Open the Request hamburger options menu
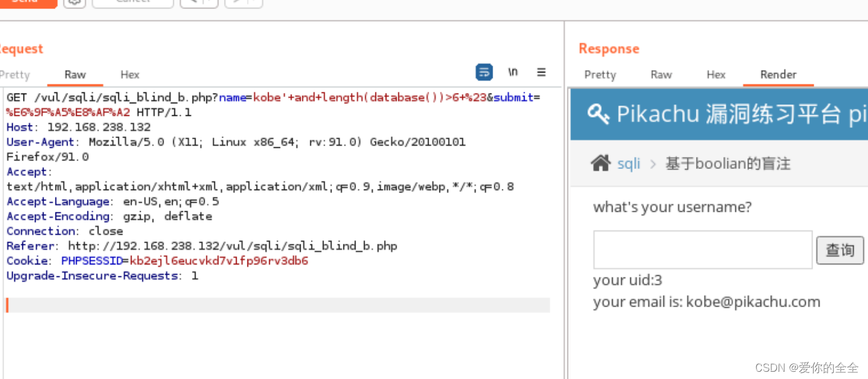Viewport: 868px width, 379px height. [541, 72]
